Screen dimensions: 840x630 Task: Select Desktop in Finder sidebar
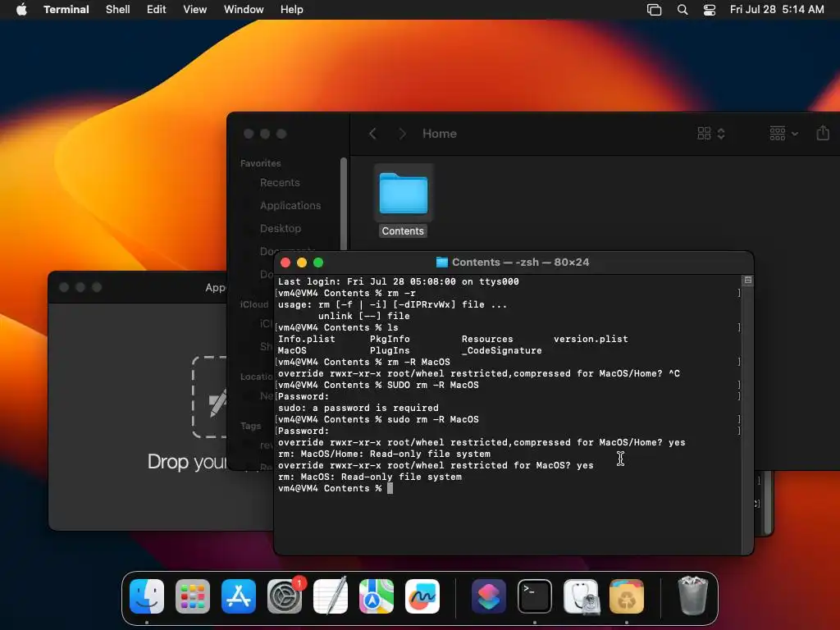(281, 229)
